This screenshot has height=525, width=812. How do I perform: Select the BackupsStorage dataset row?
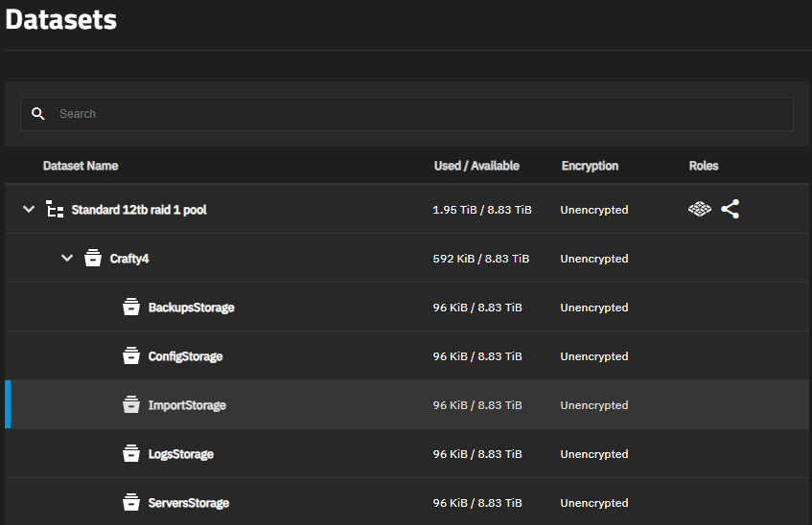pos(191,308)
